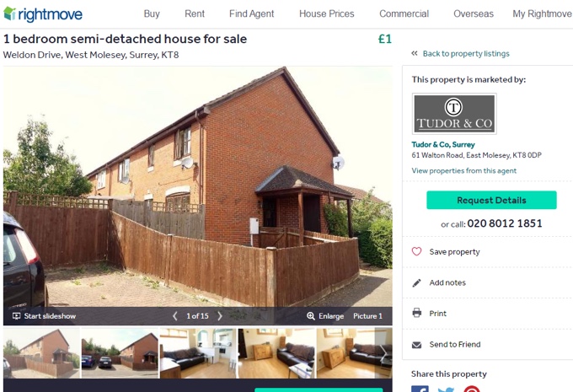Go to next photo arrow
The height and width of the screenshot is (392, 573).
[220, 316]
